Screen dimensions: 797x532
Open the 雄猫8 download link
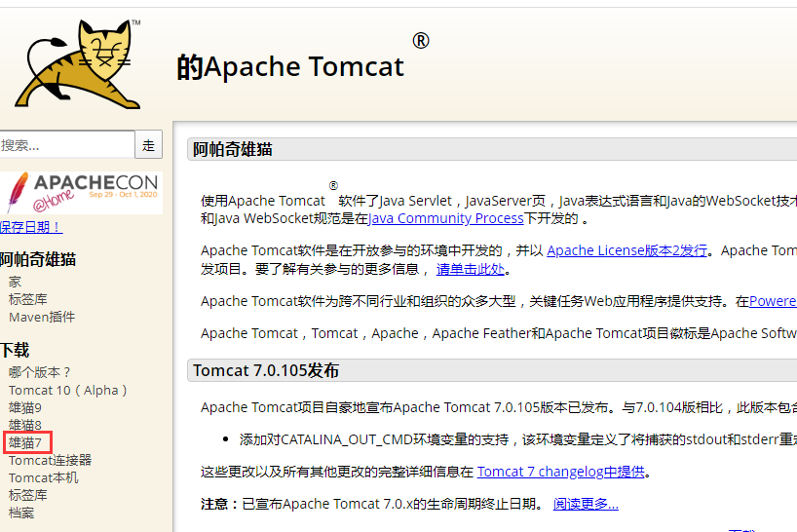pyautogui.click(x=25, y=425)
